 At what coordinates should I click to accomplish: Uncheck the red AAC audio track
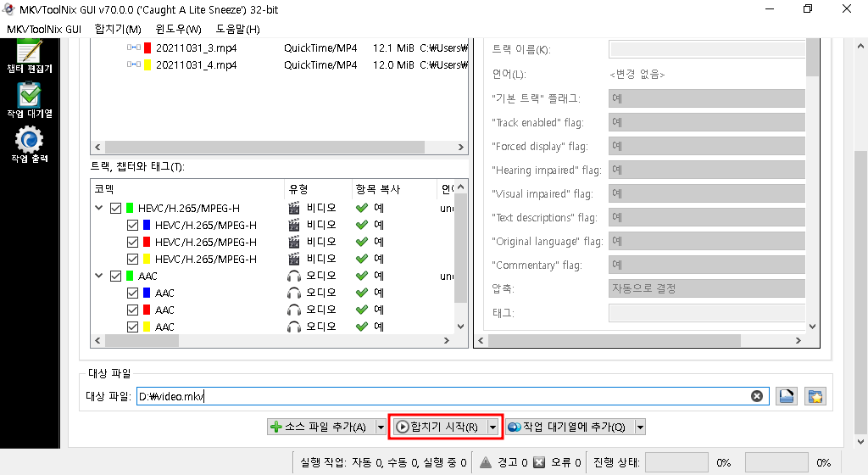pyautogui.click(x=132, y=310)
